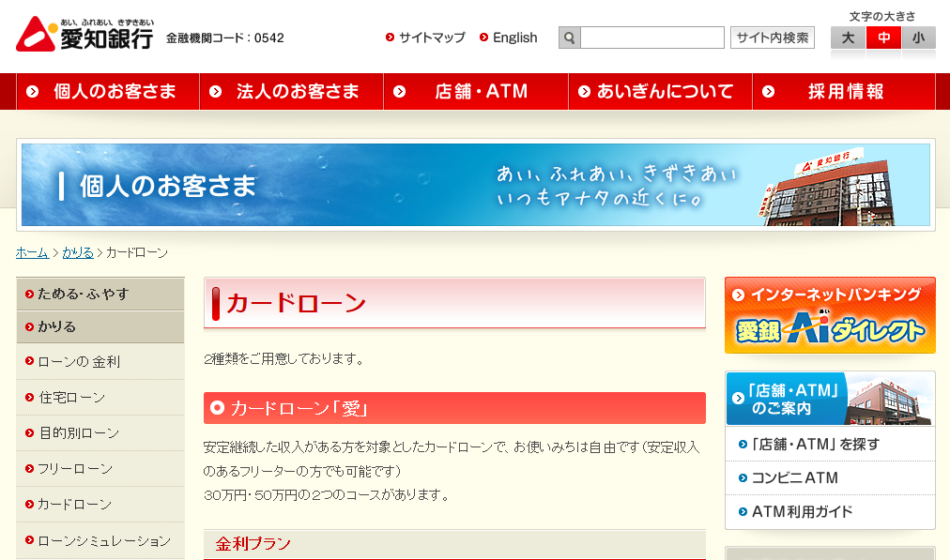Click the bullet icon beside ローンの金利
The image size is (950, 560).
pos(29,361)
